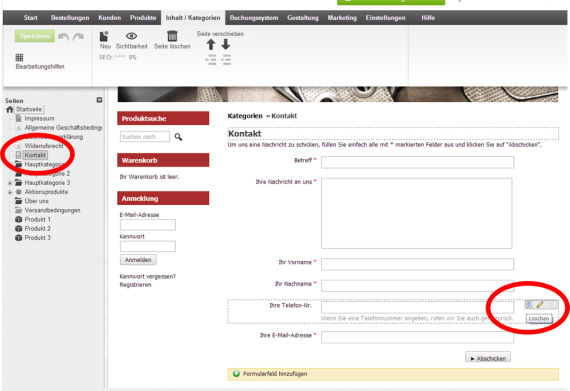This screenshot has width=570, height=391.
Task: Click the Seite löschen trash icon
Action: [172, 36]
